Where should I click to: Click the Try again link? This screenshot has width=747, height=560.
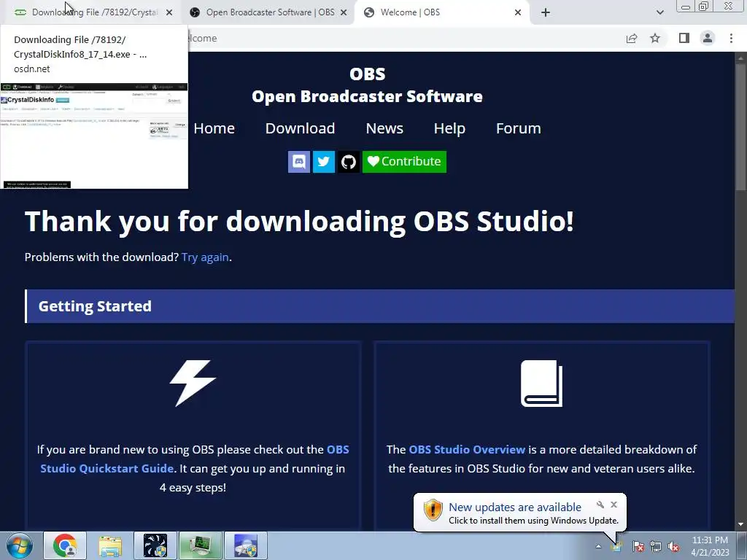(x=205, y=257)
